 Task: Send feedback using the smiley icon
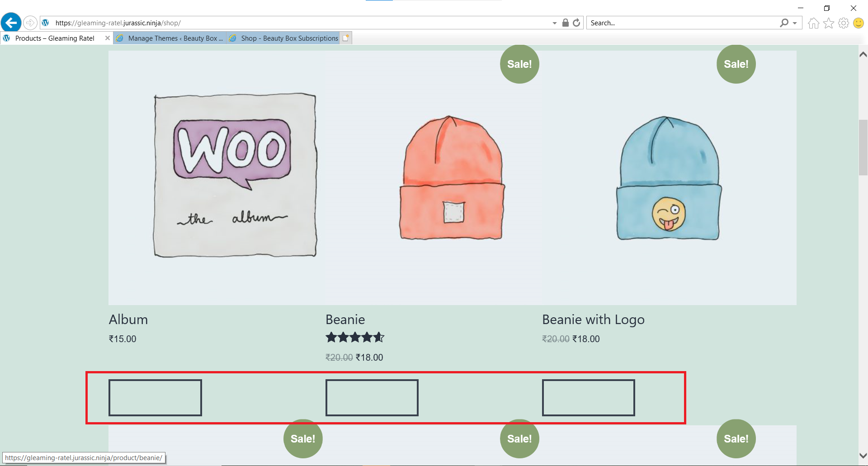[859, 23]
